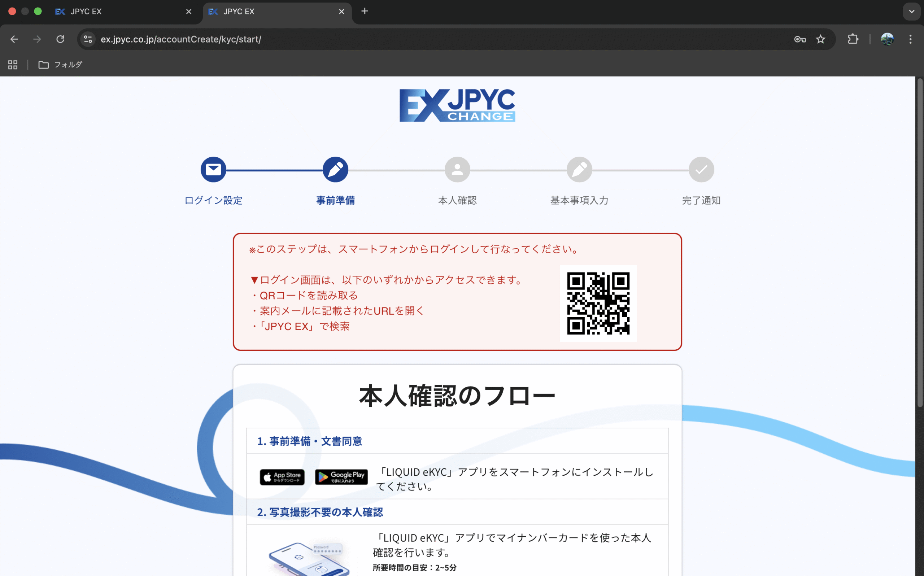Image resolution: width=924 pixels, height=576 pixels.
Task: Bookmark this page with the star icon
Action: click(820, 39)
